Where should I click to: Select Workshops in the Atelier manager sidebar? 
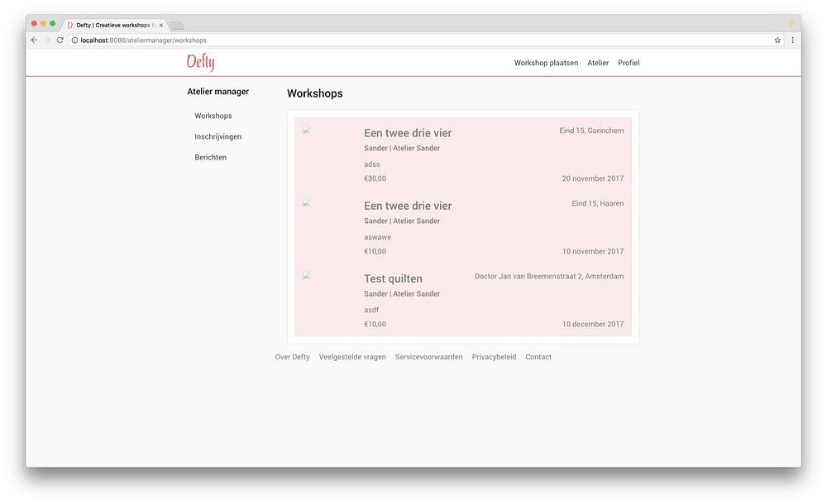pyautogui.click(x=213, y=116)
